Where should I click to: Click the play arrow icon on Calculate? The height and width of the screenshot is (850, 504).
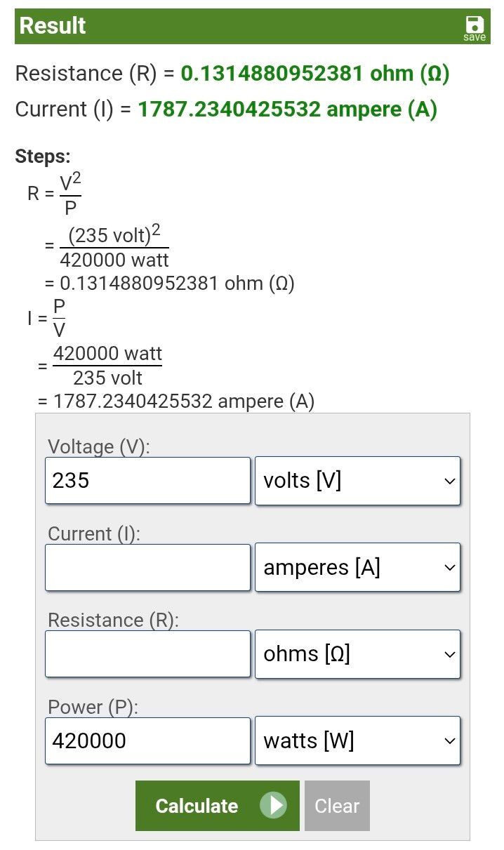272,806
